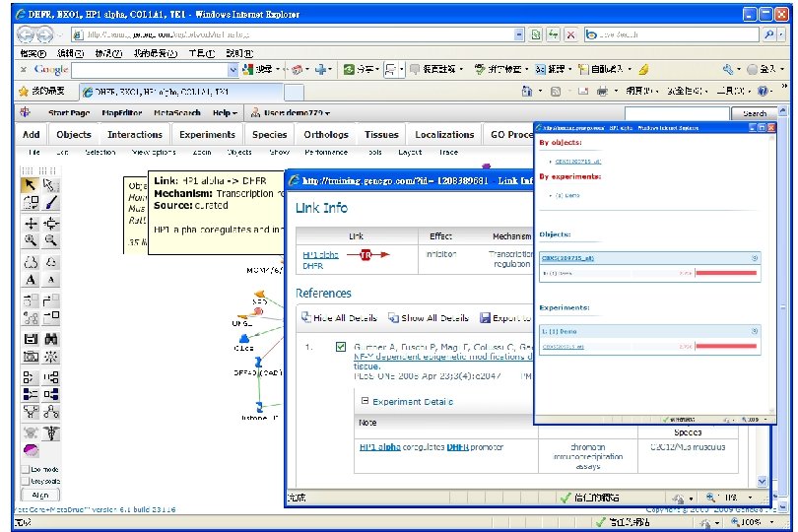Click Show All Details in References

pos(429,317)
